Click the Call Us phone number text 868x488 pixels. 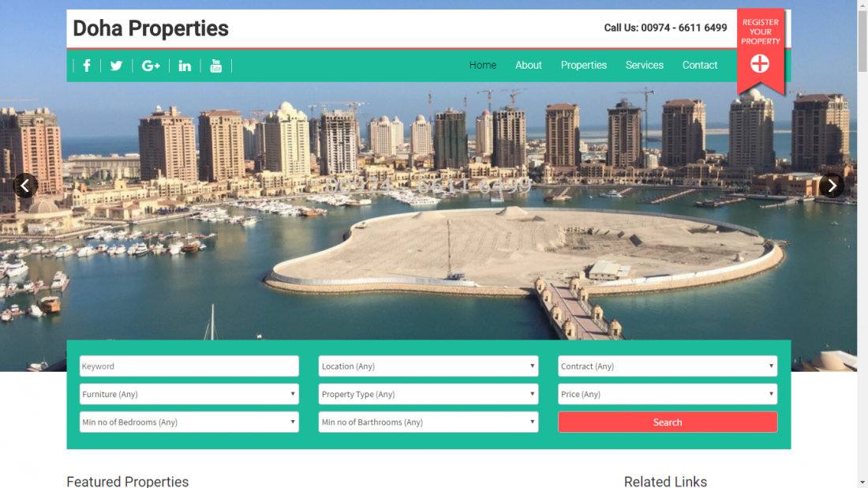pyautogui.click(x=665, y=28)
